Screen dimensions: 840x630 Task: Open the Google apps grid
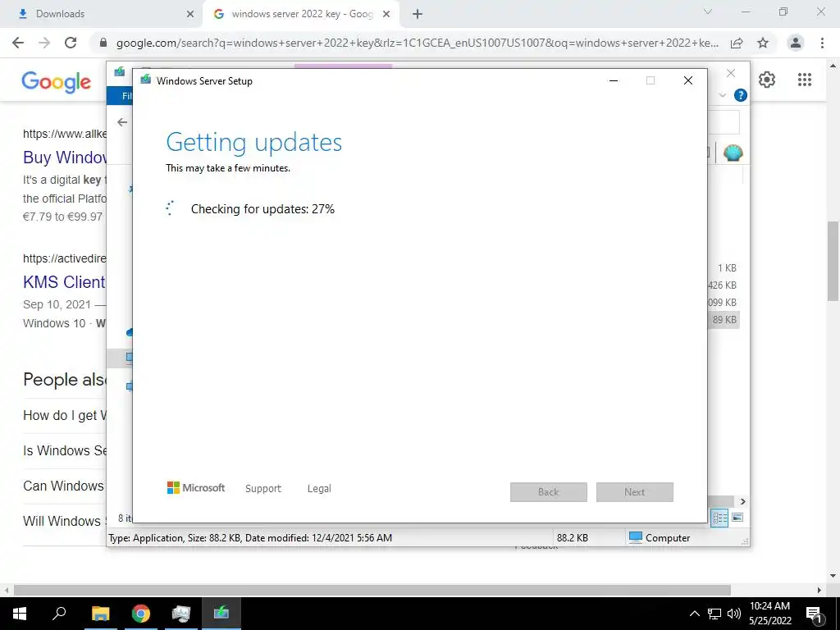click(x=805, y=80)
